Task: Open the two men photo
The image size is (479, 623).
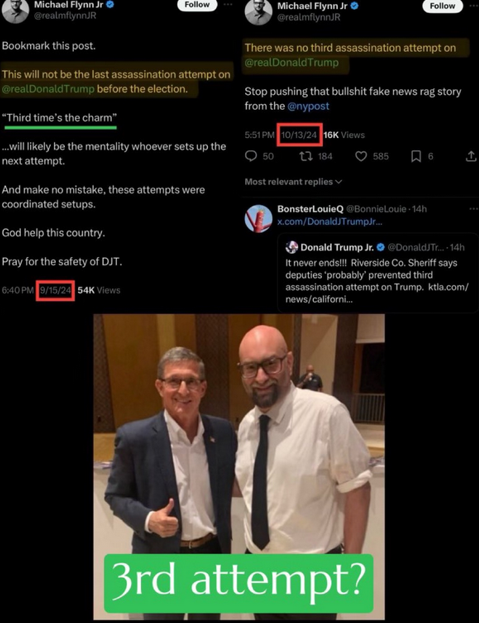Action: (239, 467)
